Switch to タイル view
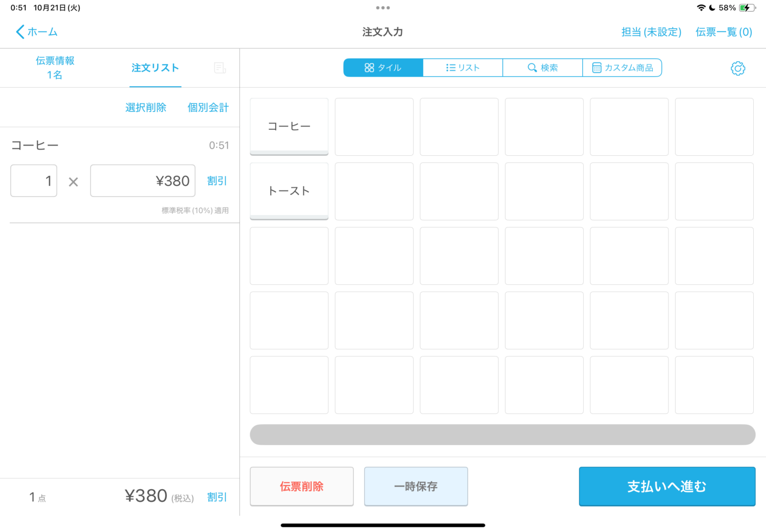Image resolution: width=766 pixels, height=532 pixels. tap(383, 68)
